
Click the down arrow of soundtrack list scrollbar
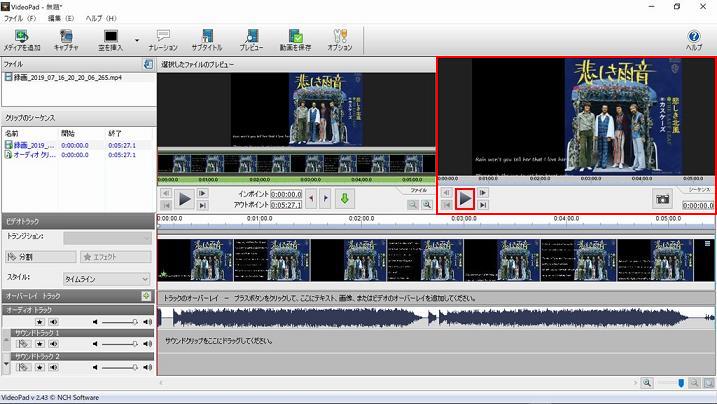click(x=6, y=364)
